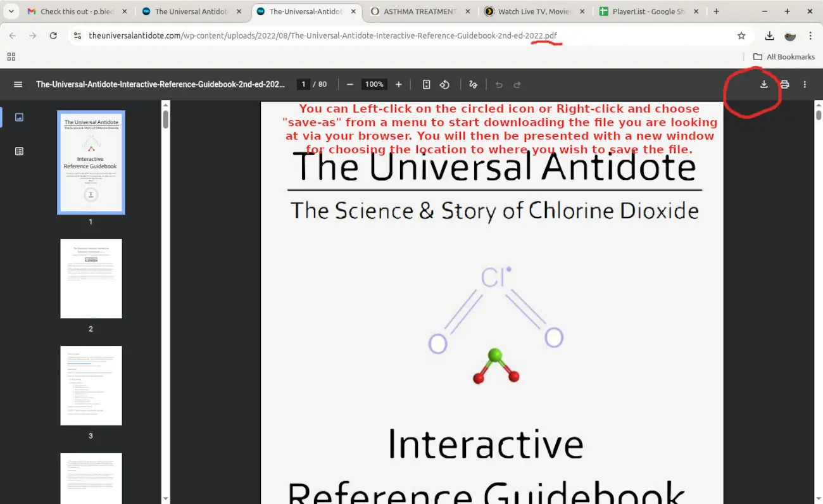Click the PDF file name title
The image size is (823, 504).
(x=160, y=84)
